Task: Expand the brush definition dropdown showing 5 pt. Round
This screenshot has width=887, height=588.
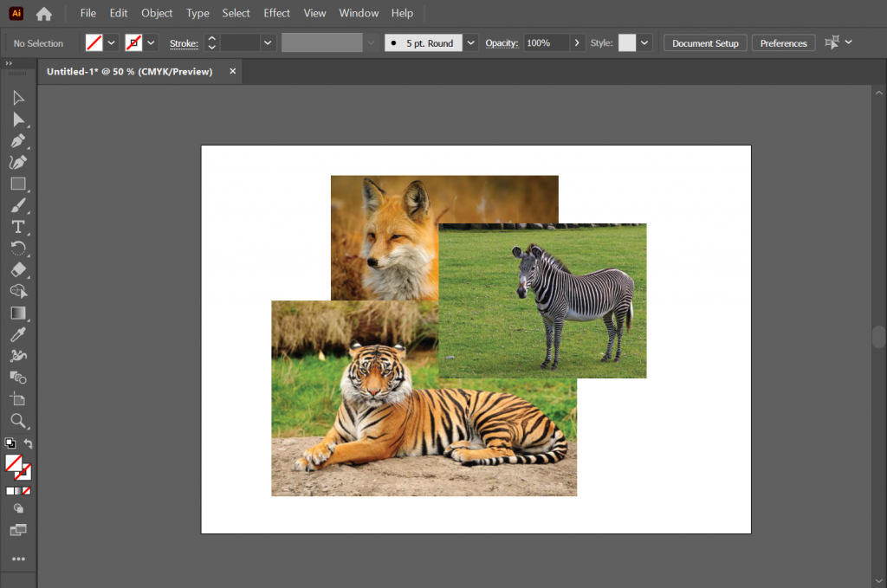Action: pos(470,42)
